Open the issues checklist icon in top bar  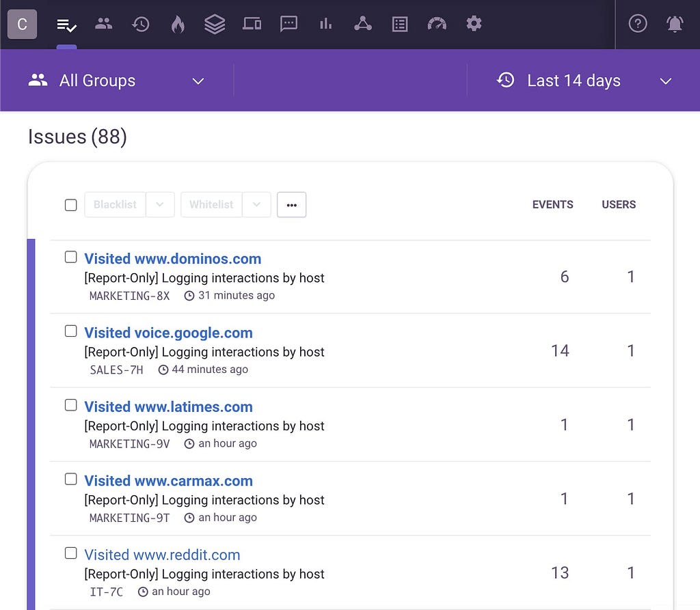tap(66, 25)
